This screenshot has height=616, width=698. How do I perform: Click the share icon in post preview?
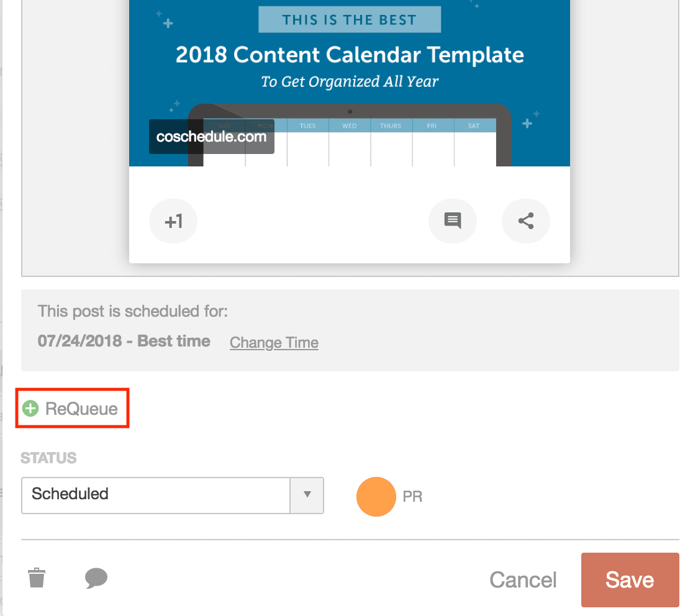click(526, 221)
